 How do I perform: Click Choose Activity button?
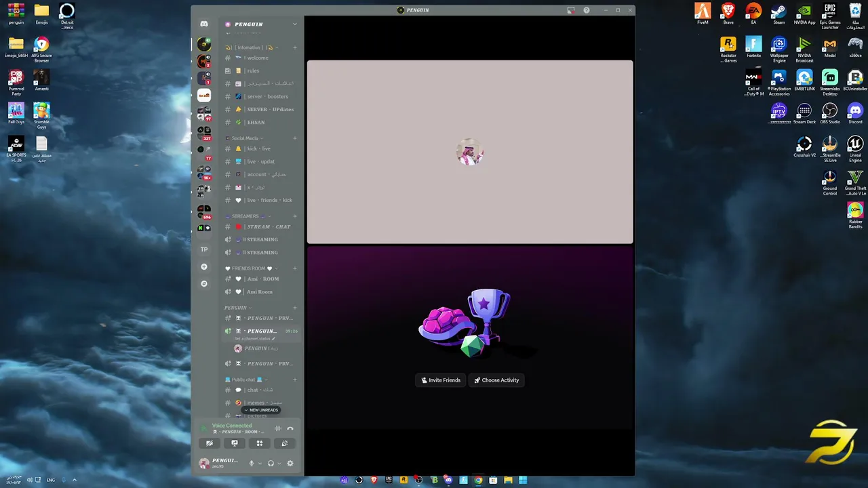(x=496, y=380)
